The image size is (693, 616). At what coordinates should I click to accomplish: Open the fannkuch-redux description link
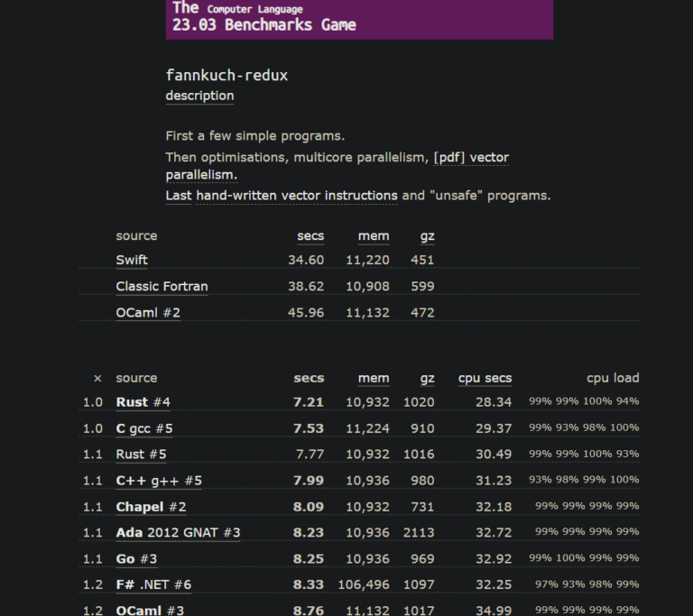(x=199, y=96)
